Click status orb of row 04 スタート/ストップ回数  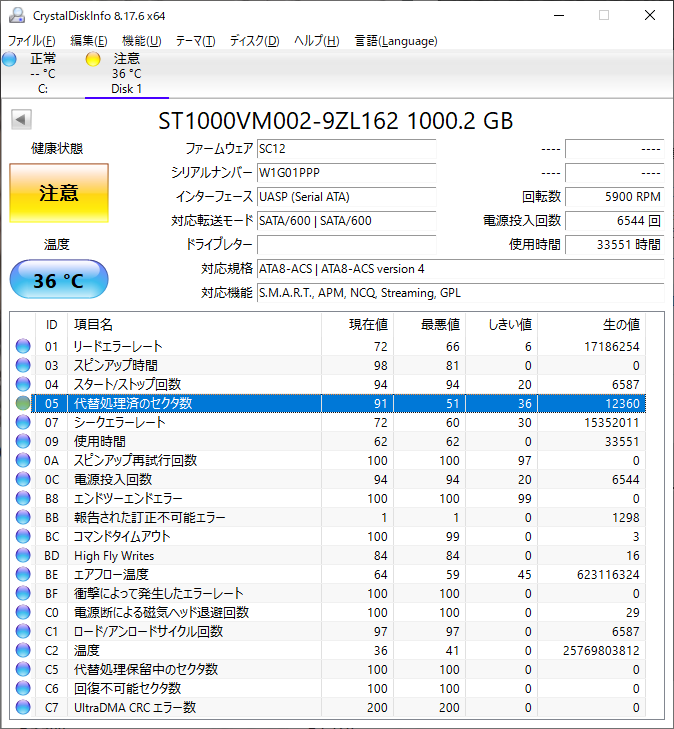23,384
